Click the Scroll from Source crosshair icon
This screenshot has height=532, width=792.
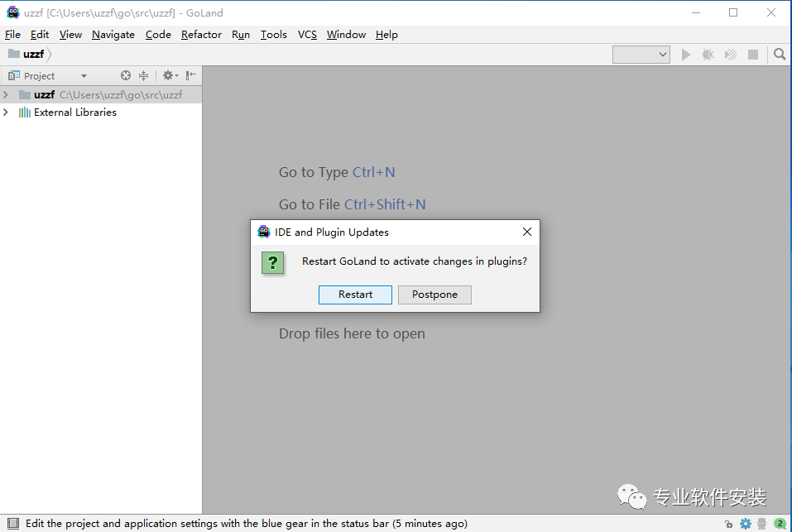(126, 76)
